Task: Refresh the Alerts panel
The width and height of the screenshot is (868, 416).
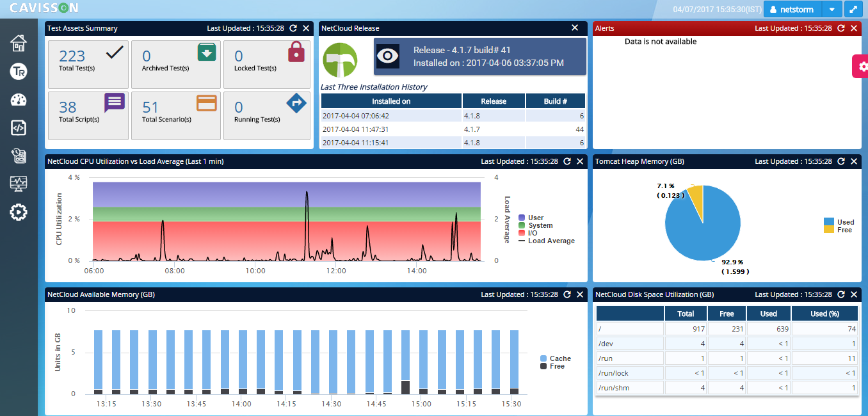Action: click(x=841, y=28)
